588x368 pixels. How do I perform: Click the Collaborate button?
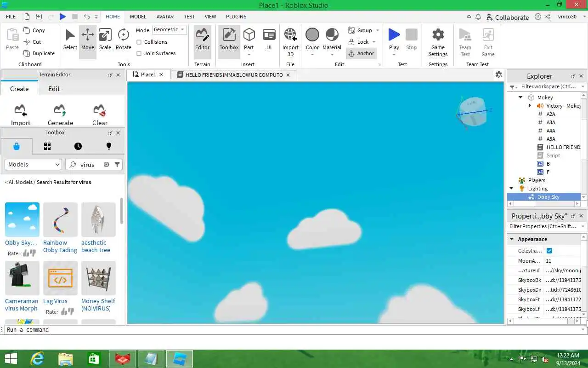(508, 17)
